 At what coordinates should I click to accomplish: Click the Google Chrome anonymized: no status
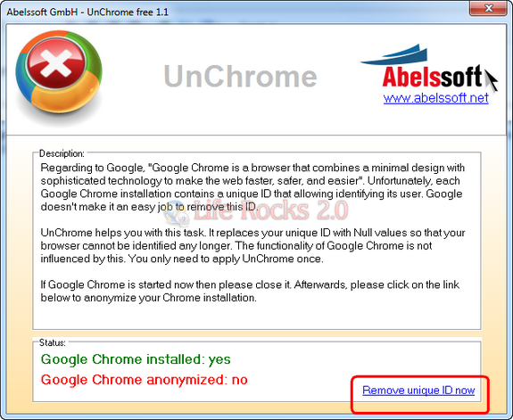point(145,380)
